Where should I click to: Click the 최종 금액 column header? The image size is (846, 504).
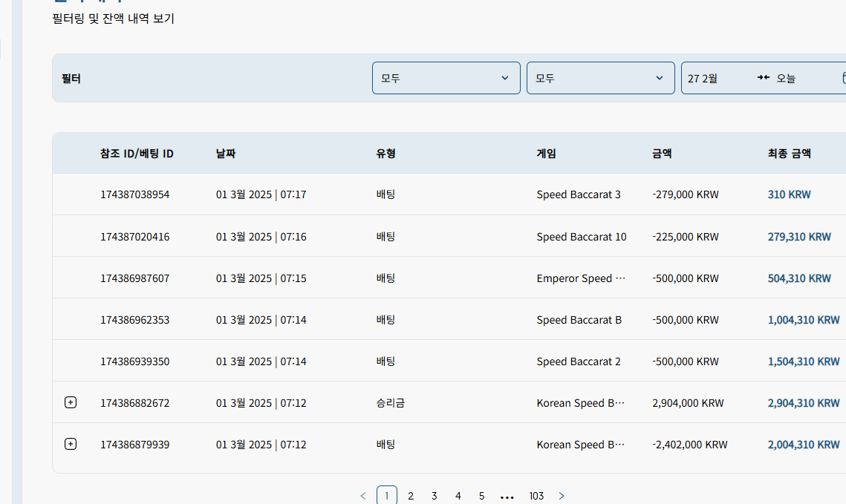click(x=790, y=154)
